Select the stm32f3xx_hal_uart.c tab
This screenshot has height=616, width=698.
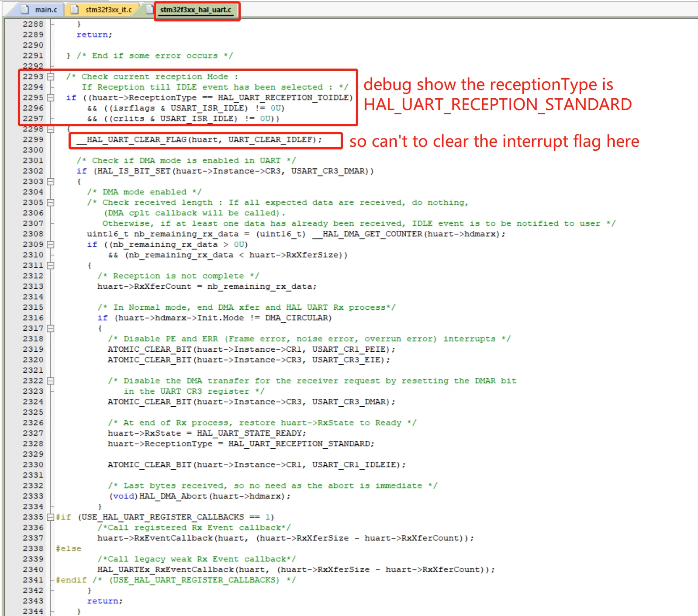tap(195, 10)
